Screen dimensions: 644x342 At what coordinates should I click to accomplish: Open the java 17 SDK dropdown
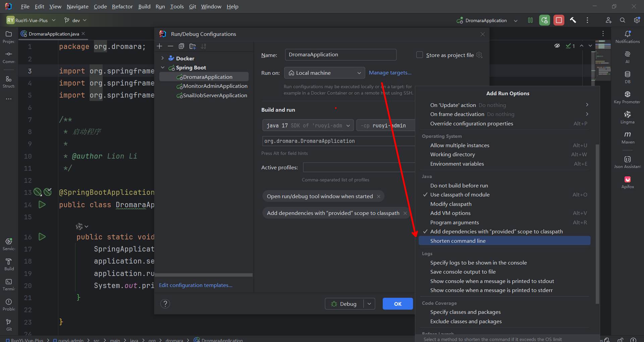click(308, 126)
